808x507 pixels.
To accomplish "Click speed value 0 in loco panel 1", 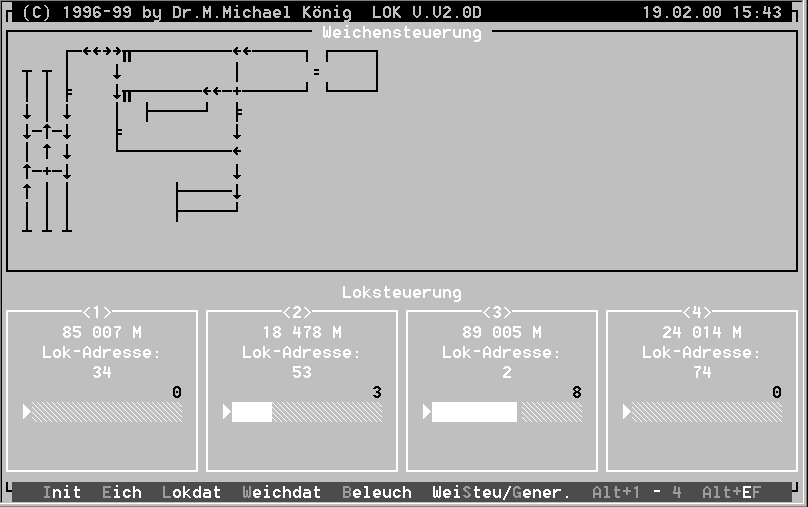I will (177, 392).
